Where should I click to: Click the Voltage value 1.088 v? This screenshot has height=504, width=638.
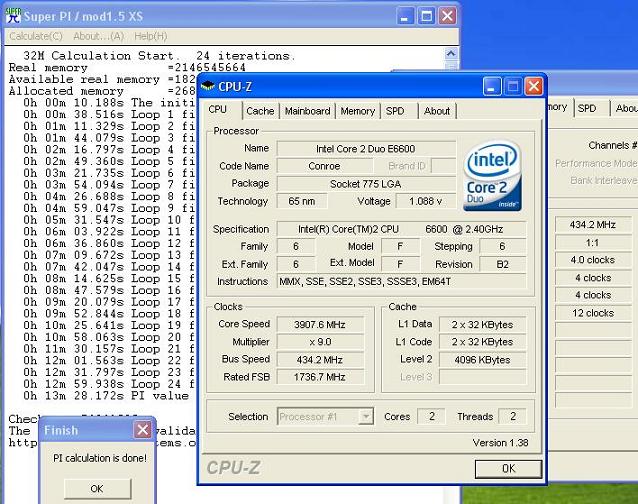click(426, 201)
